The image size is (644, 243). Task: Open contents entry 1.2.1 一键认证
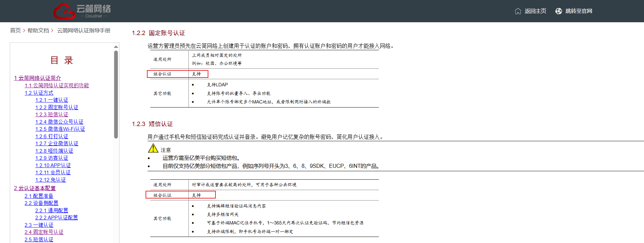pyautogui.click(x=52, y=100)
